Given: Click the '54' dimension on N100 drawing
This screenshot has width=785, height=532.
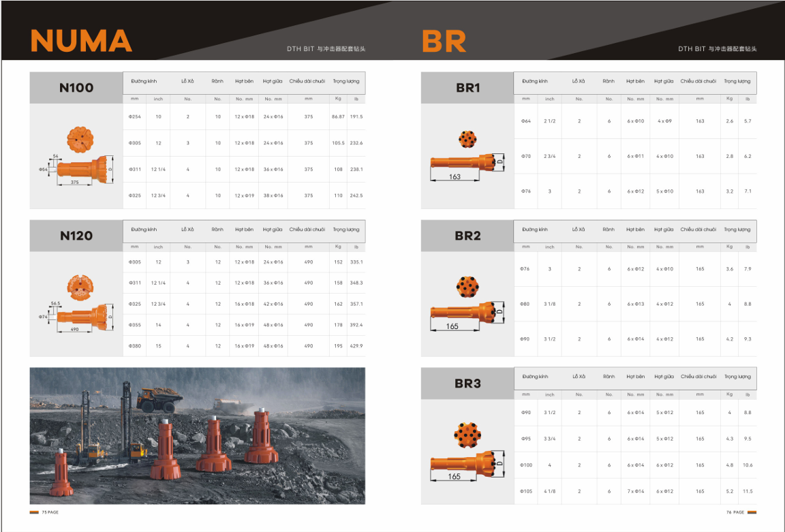Looking at the screenshot, I should click(x=56, y=156).
